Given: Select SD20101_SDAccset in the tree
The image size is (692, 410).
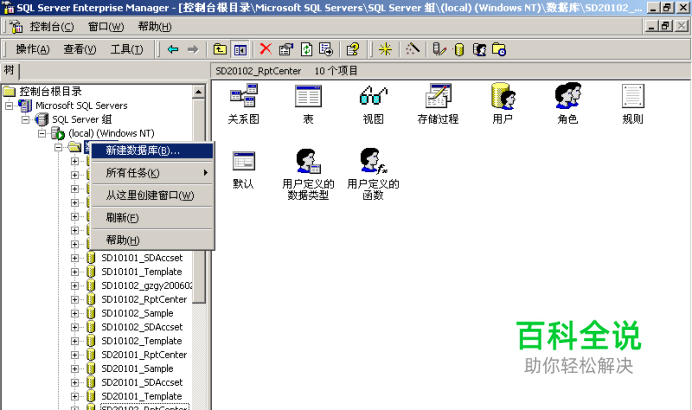Looking at the screenshot, I should tap(142, 383).
